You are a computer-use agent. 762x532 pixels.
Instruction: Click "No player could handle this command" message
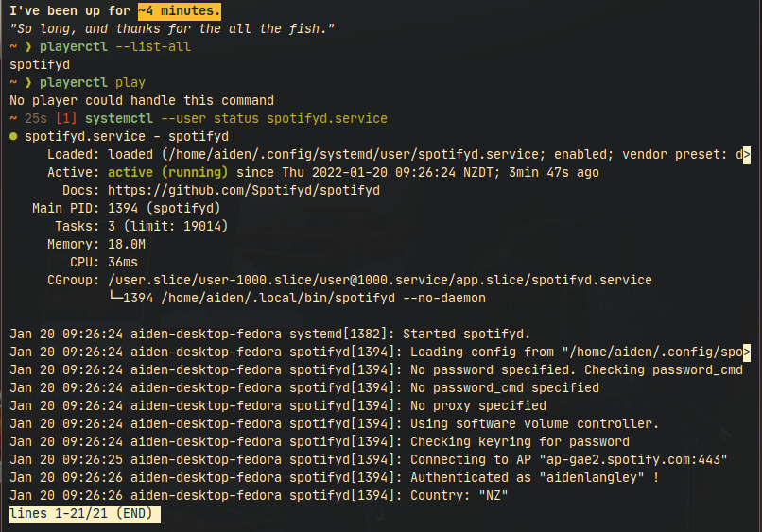[142, 100]
